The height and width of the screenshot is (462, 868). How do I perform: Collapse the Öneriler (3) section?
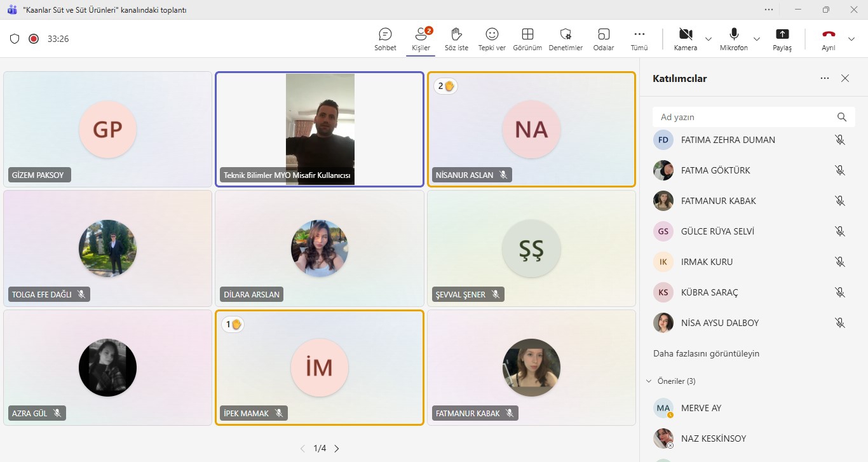point(649,381)
